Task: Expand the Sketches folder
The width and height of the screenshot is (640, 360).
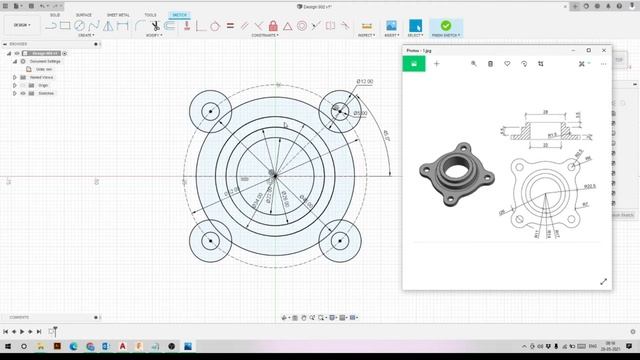Action: (x=15, y=93)
